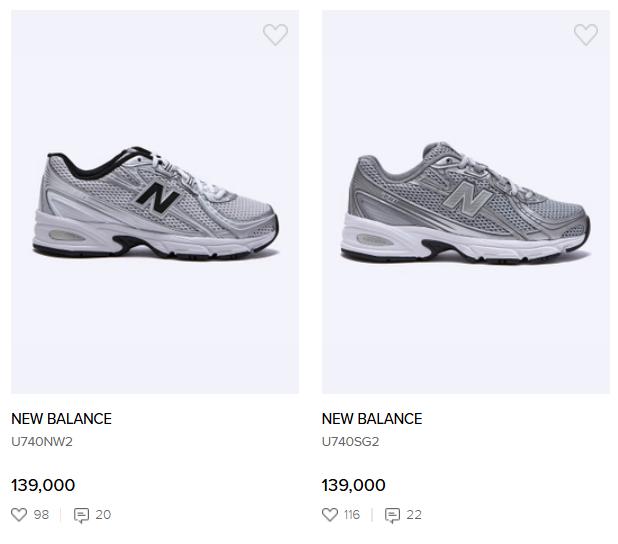Select the U740SG2 model name
Viewport: 618px width, 544px height.
click(351, 442)
